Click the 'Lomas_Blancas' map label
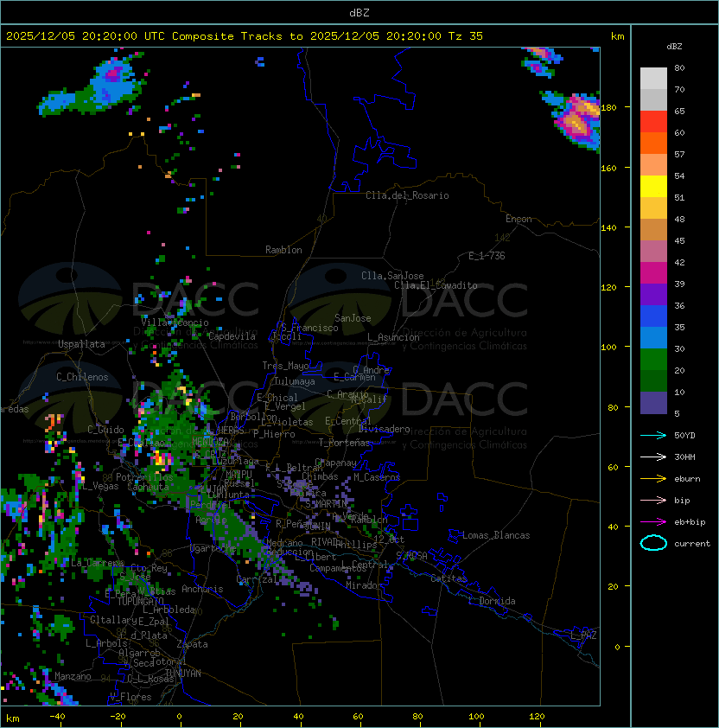 pos(496,535)
